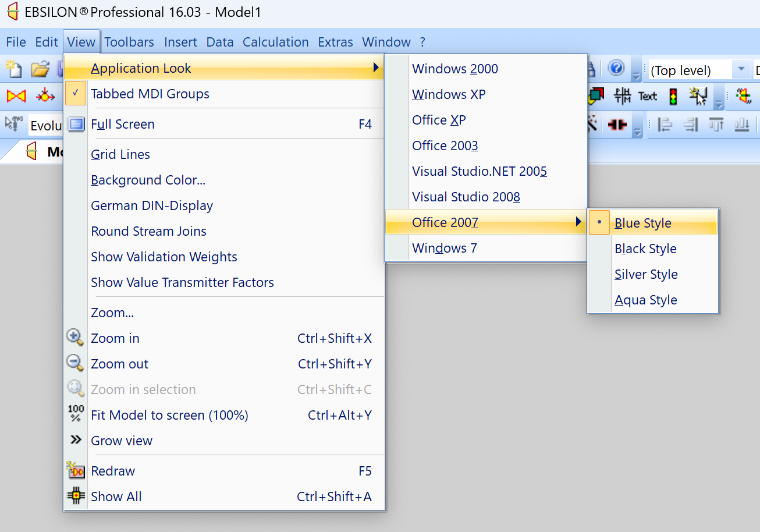760x532 pixels.
Task: Click the Open file folder icon
Action: (40, 69)
